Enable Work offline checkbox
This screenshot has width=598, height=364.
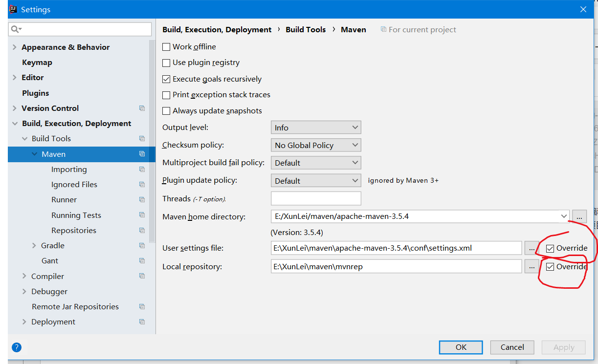point(166,47)
